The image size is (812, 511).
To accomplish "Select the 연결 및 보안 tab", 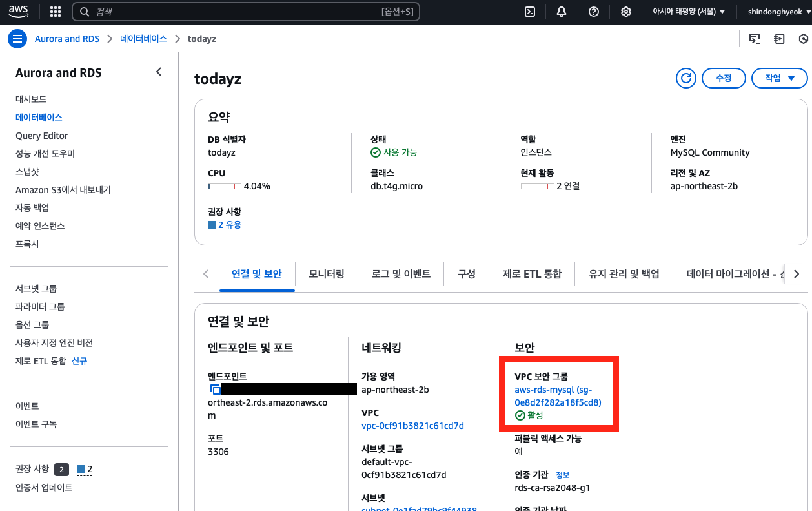I will click(257, 274).
